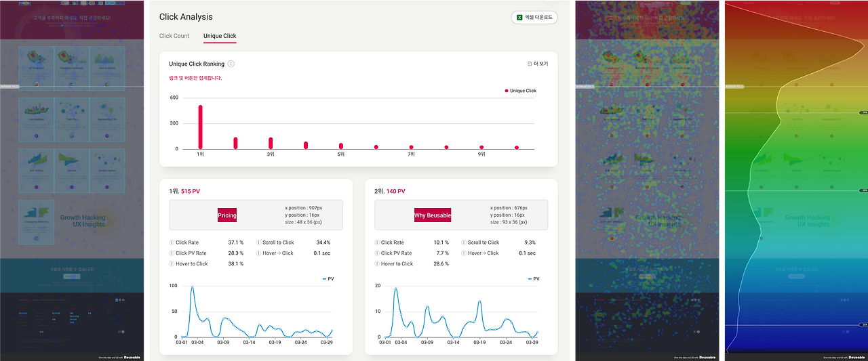Click the red Why Beusable element preview
The image size is (868, 361).
433,215
